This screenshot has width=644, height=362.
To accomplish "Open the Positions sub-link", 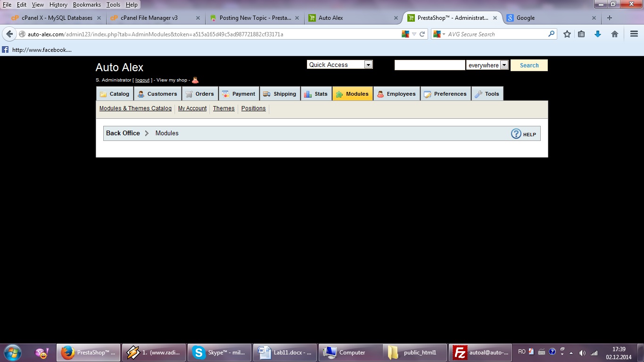I will click(253, 108).
